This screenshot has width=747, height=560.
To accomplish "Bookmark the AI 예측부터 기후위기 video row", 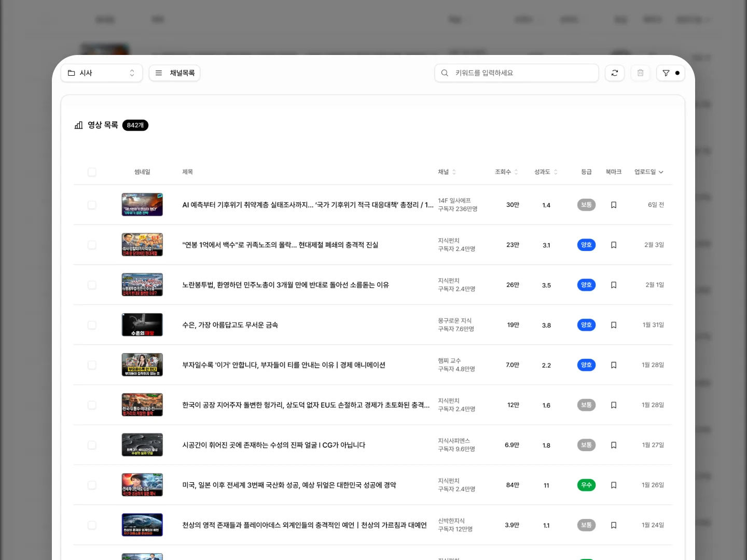I will (614, 205).
